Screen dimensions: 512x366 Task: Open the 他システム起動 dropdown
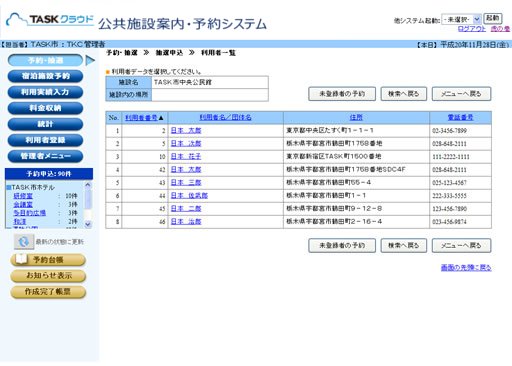[x=461, y=20]
